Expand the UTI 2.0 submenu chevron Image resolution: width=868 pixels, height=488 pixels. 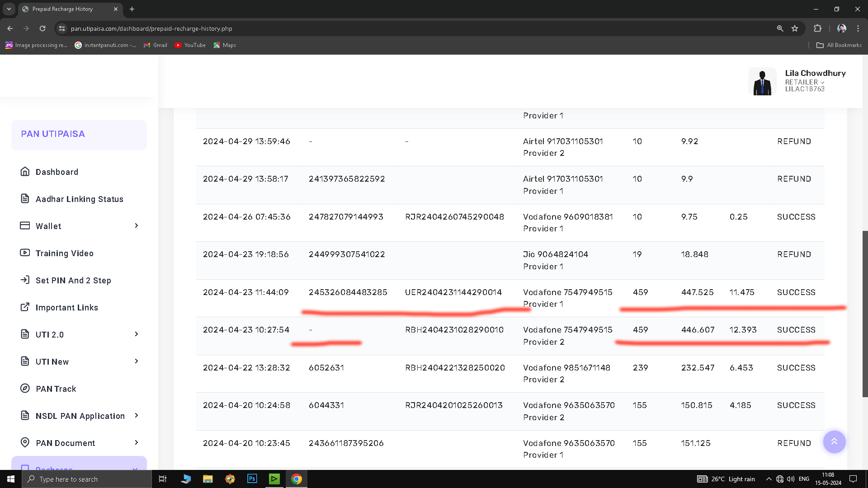[136, 334]
